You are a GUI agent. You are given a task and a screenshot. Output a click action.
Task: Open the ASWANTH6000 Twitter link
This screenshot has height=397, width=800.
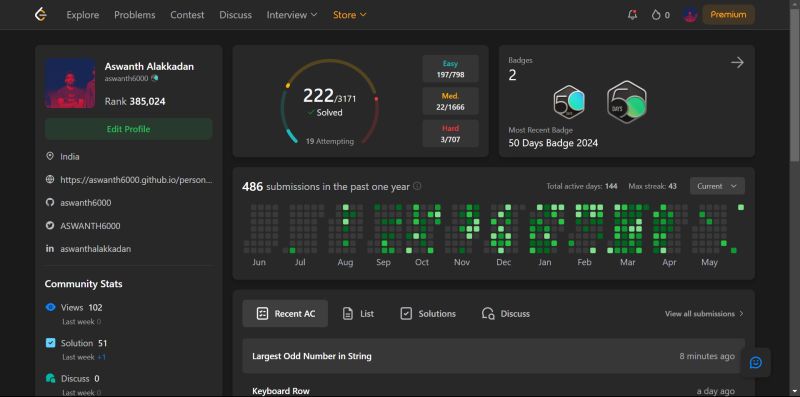[x=90, y=226]
